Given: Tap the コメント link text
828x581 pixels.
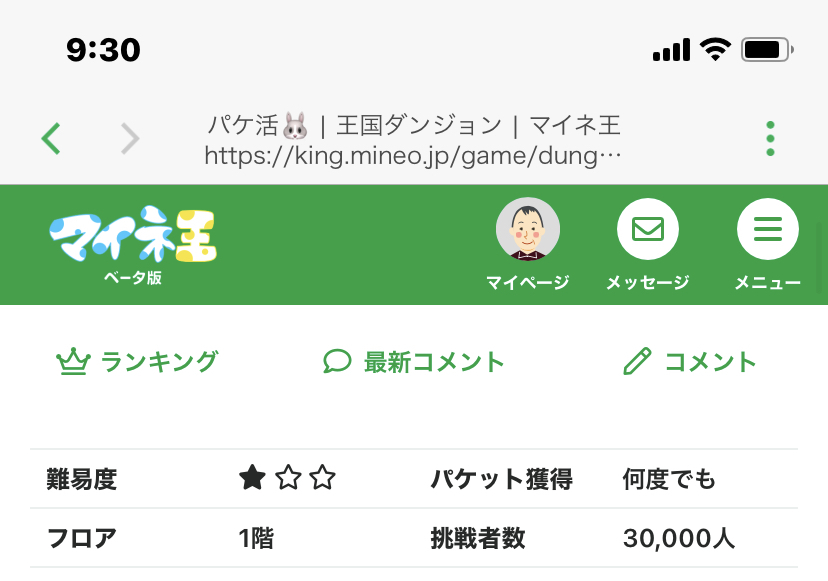Looking at the screenshot, I should click(711, 362).
